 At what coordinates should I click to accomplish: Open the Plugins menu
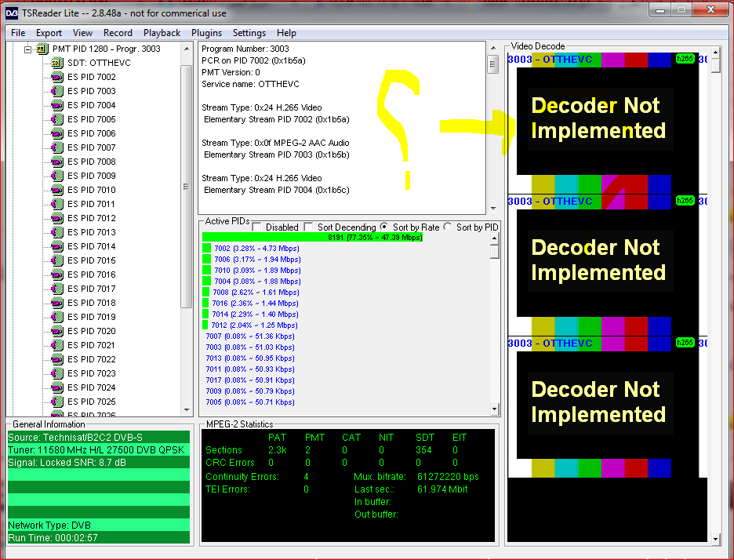[206, 33]
